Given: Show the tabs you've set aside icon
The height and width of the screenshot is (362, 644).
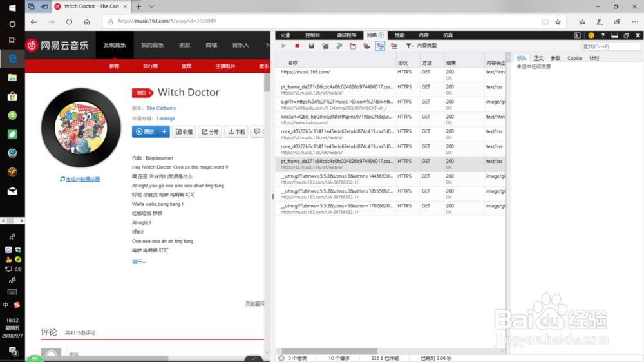Looking at the screenshot, I should (31, 6).
